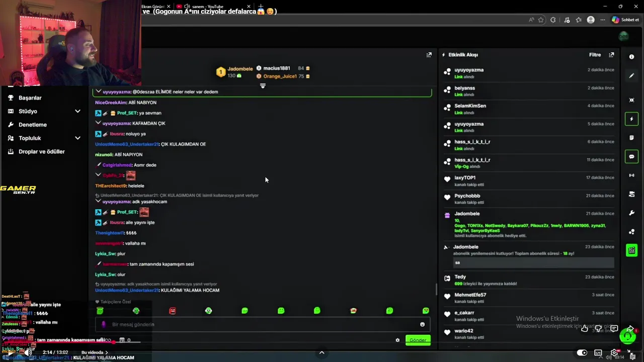Toggle YouTube autoplay switch
Image resolution: width=644 pixels, height=362 pixels.
[582, 353]
